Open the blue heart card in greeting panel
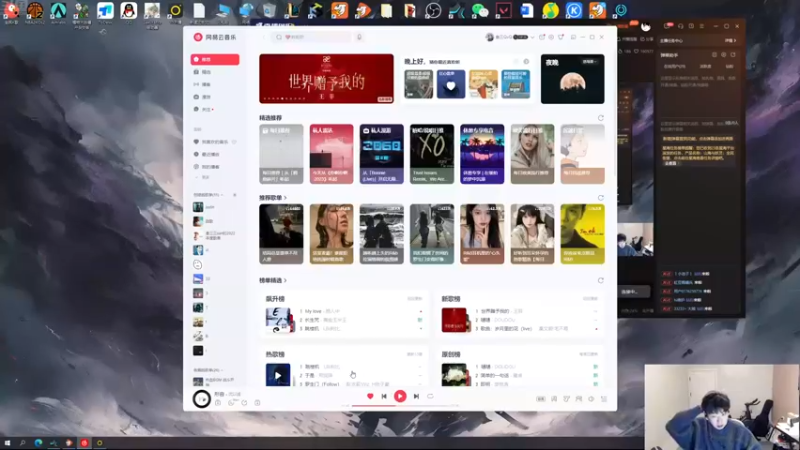800x450 pixels. coord(451,84)
